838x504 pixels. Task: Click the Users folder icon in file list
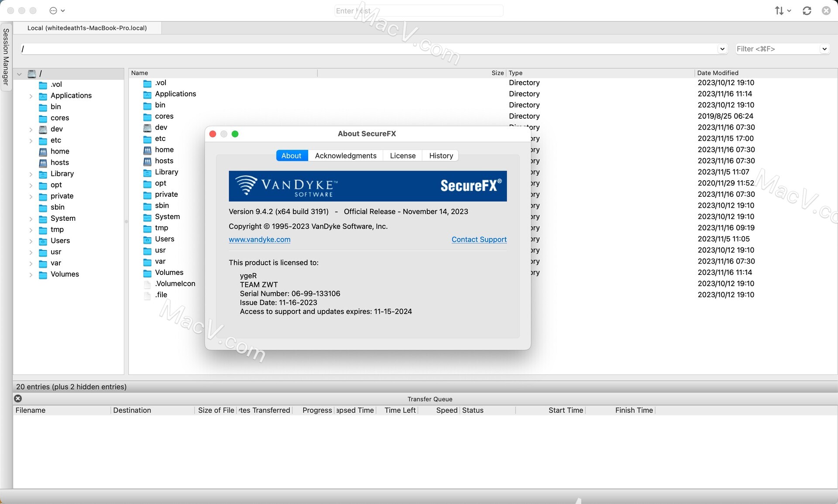[148, 240]
